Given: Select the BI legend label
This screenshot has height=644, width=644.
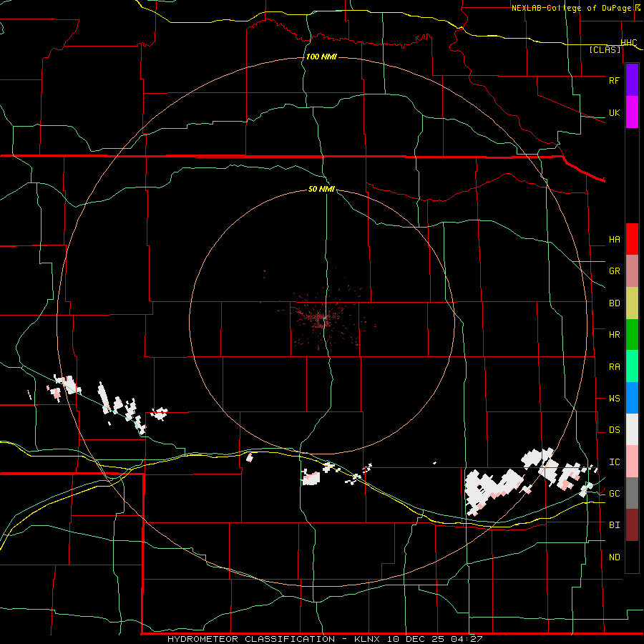Looking at the screenshot, I should (614, 525).
